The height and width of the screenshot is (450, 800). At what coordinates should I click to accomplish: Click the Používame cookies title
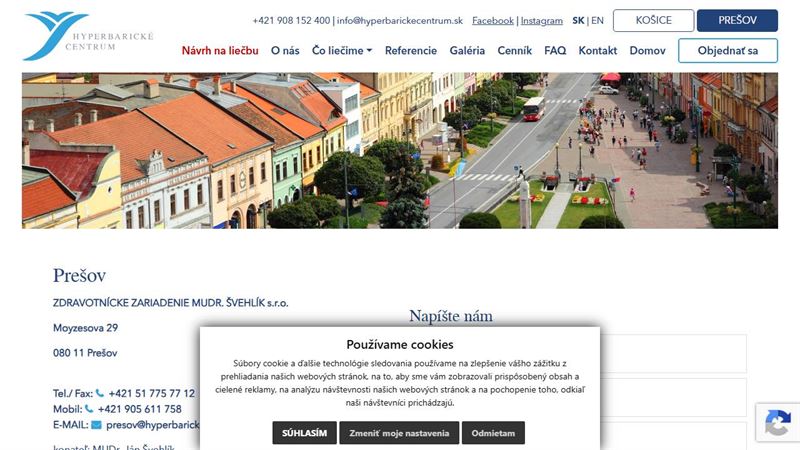(399, 344)
